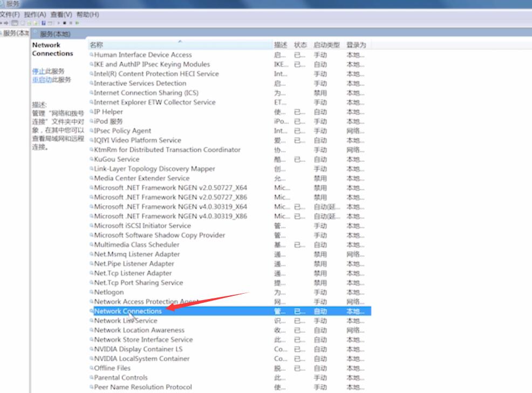Click gear icon beside Parental Controls
This screenshot has width=532, height=393.
[x=91, y=377]
